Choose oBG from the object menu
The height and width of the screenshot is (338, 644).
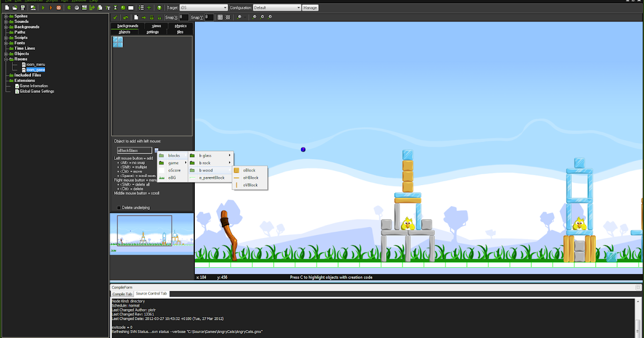click(173, 177)
